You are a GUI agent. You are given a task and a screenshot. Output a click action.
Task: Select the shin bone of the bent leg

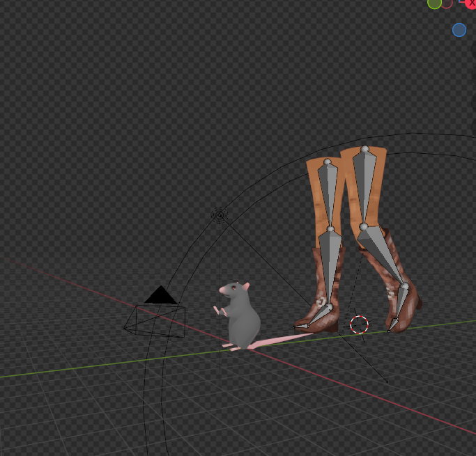[x=383, y=255]
